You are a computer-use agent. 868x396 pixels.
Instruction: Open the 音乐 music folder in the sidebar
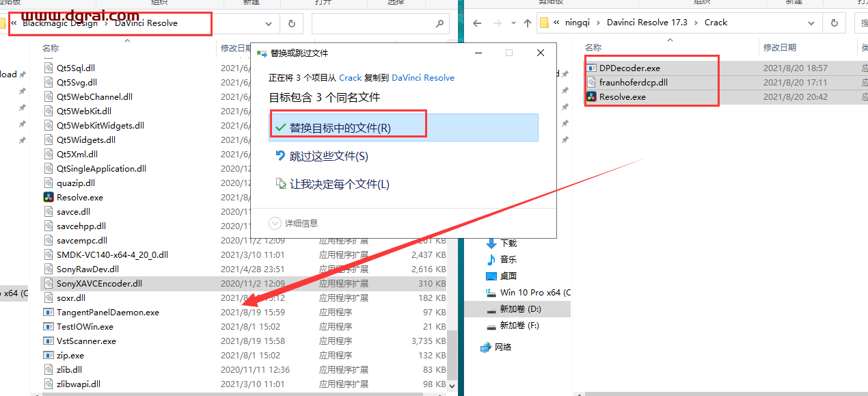tap(508, 259)
